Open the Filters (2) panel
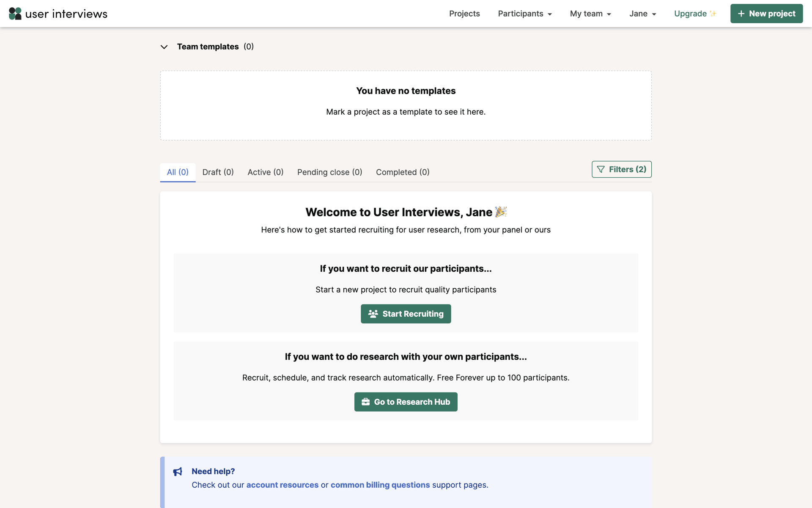The height and width of the screenshot is (508, 812). coord(622,169)
